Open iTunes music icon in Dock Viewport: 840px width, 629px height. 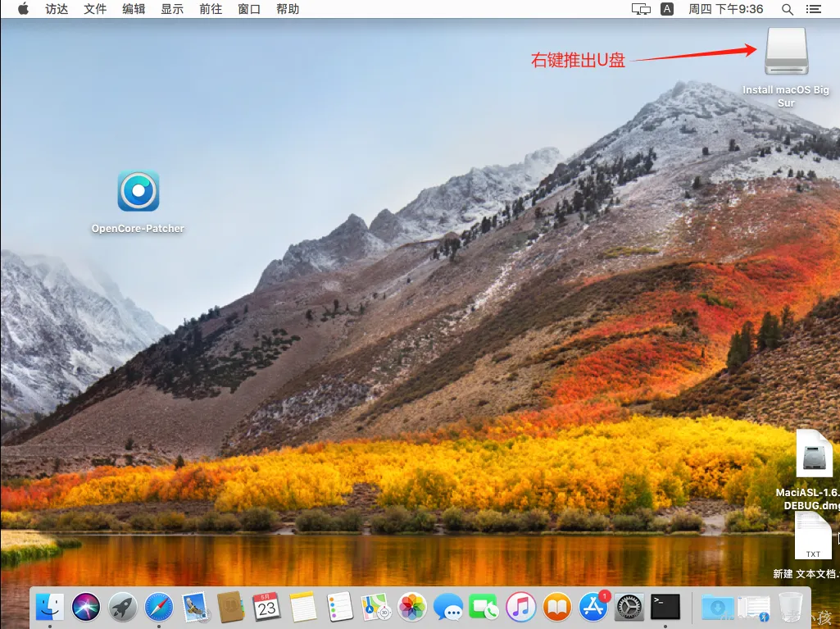(x=520, y=607)
